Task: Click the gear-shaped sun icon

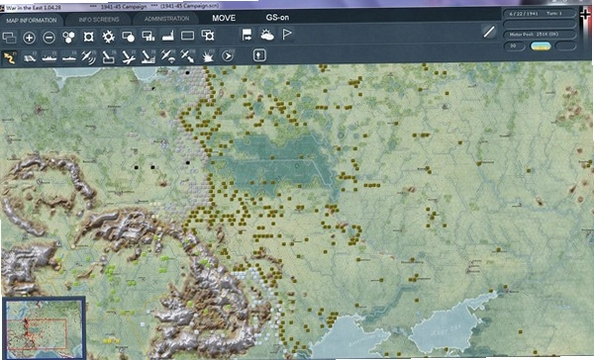Action: coord(108,36)
